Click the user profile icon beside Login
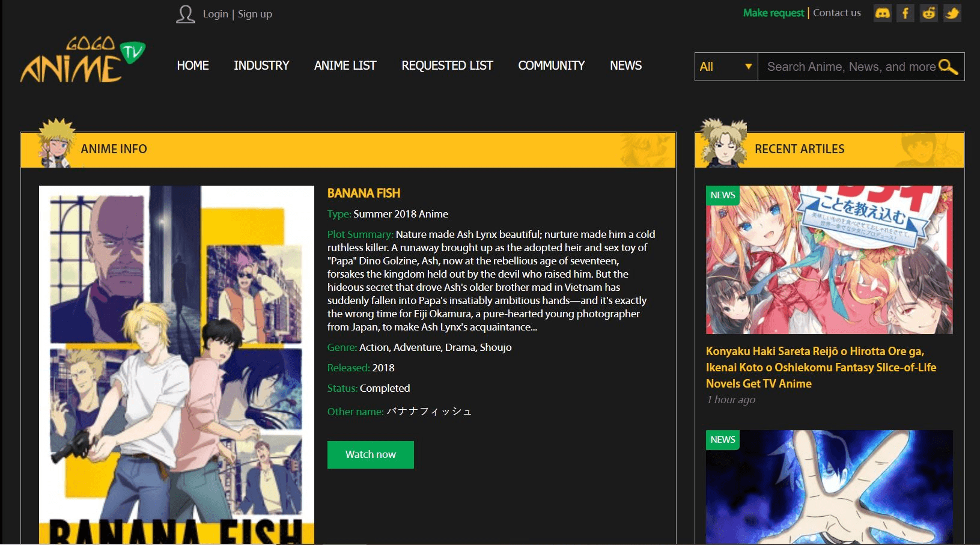 coord(186,14)
